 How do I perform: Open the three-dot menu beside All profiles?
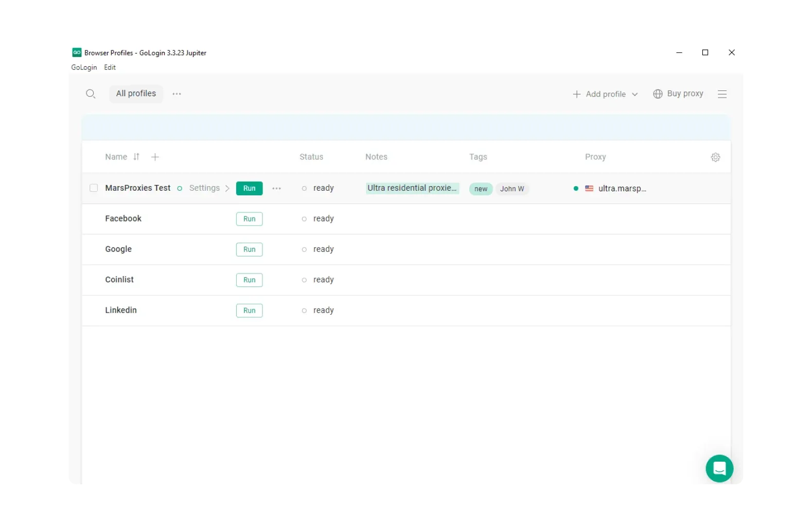(x=176, y=94)
